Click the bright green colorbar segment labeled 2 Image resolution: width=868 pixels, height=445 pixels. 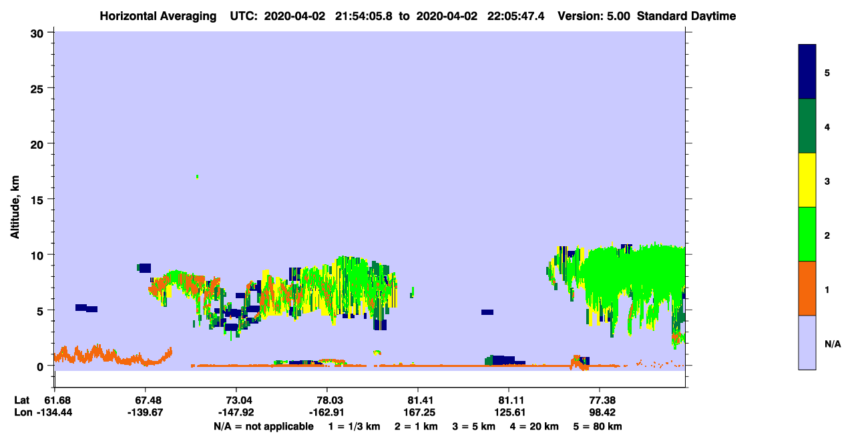click(807, 234)
